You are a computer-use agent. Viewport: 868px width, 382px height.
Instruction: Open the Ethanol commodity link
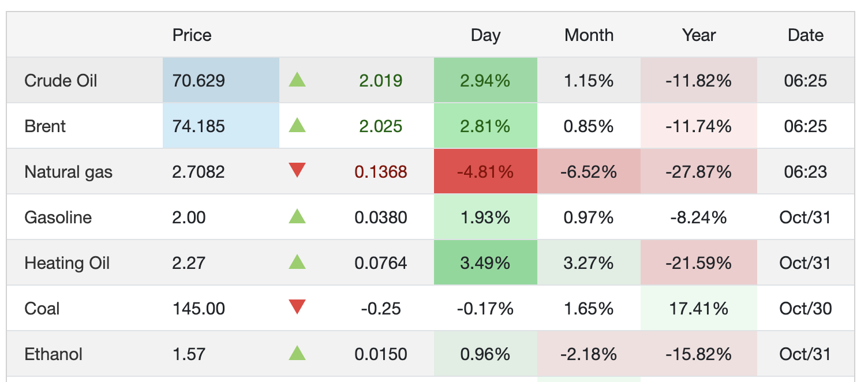tap(53, 354)
